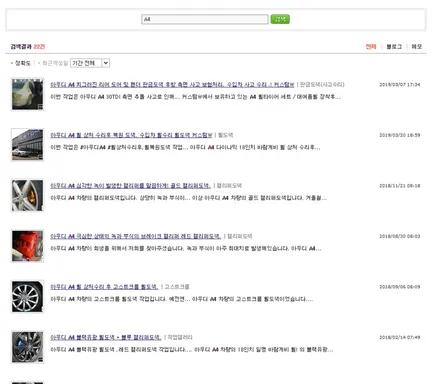
Task: Click the green 검색 search button
Action: [x=280, y=19]
